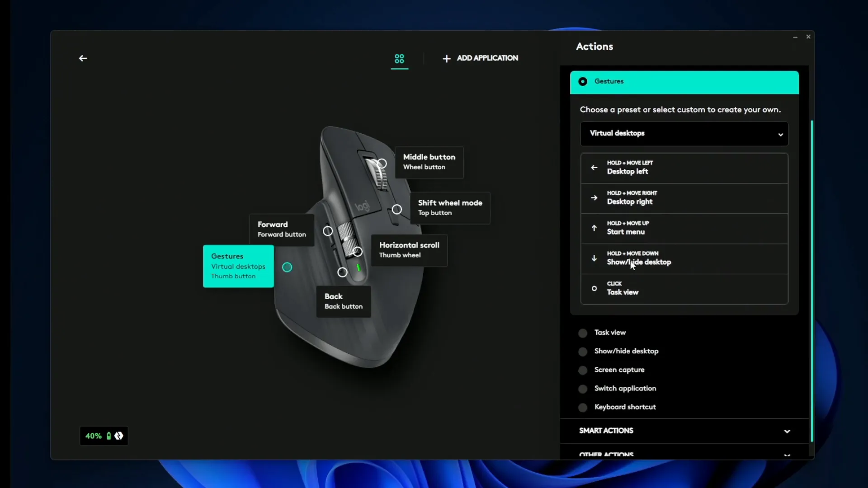Click the 'Choose a preset or select custom' text

(680, 110)
